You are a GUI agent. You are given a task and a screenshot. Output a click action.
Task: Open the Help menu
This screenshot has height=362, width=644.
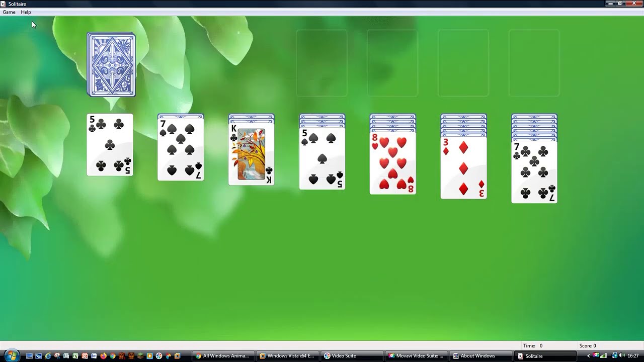tap(26, 12)
